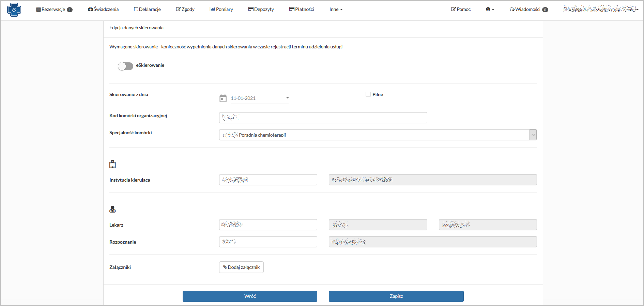Click the e-health logo icon
The width and height of the screenshot is (644, 306).
[14, 10]
